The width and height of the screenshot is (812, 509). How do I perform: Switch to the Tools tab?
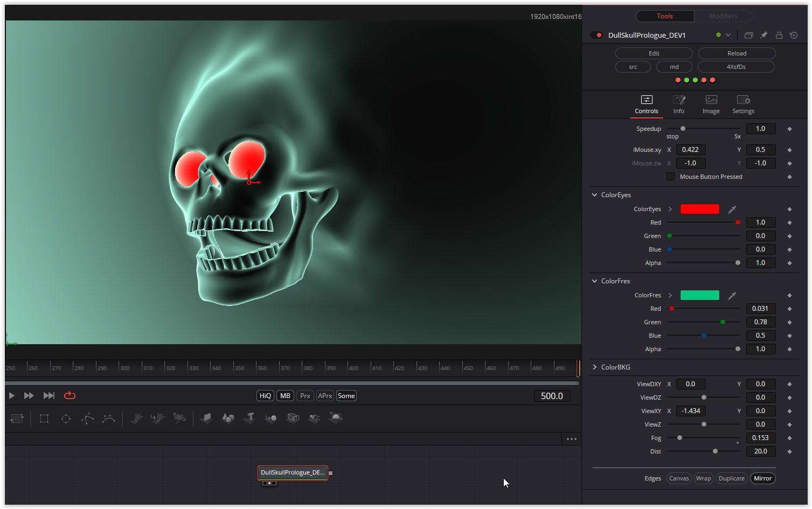665,16
